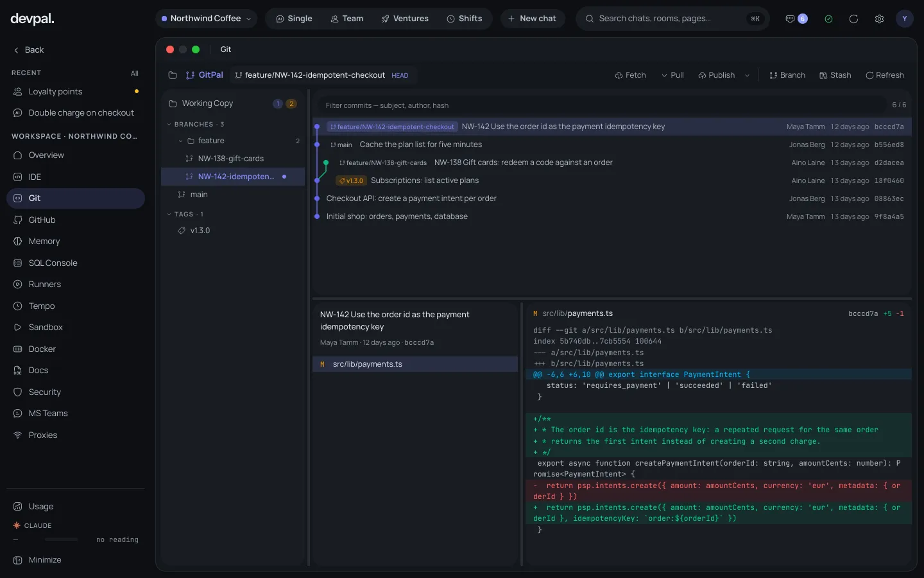Open the GitHub page in the sidebar
This screenshot has height=578, width=924.
(76, 220)
